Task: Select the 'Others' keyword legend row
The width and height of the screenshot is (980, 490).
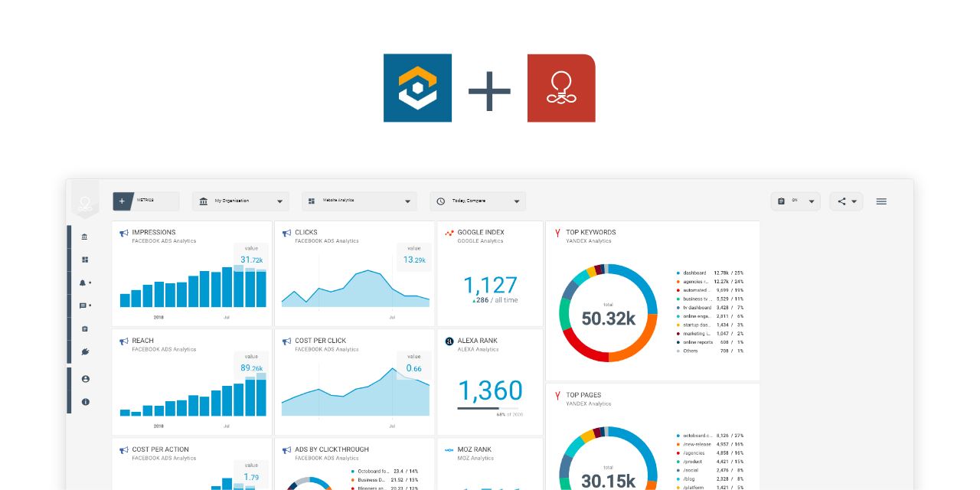Action: pos(710,351)
